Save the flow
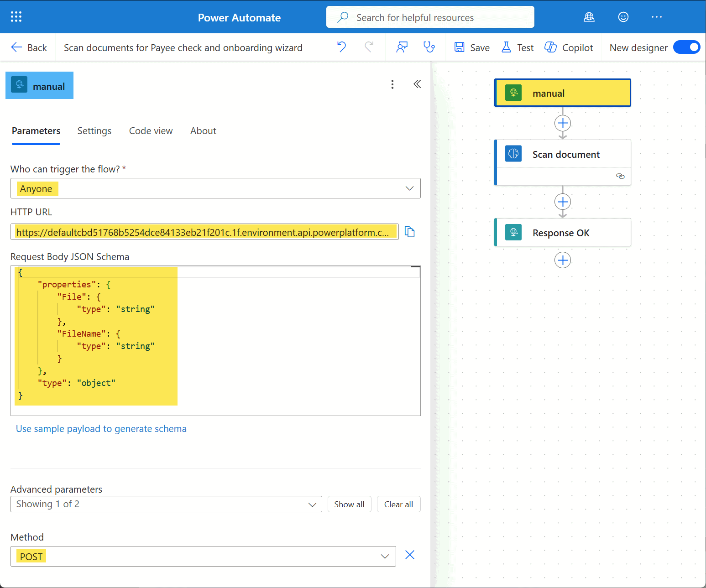 472,47
